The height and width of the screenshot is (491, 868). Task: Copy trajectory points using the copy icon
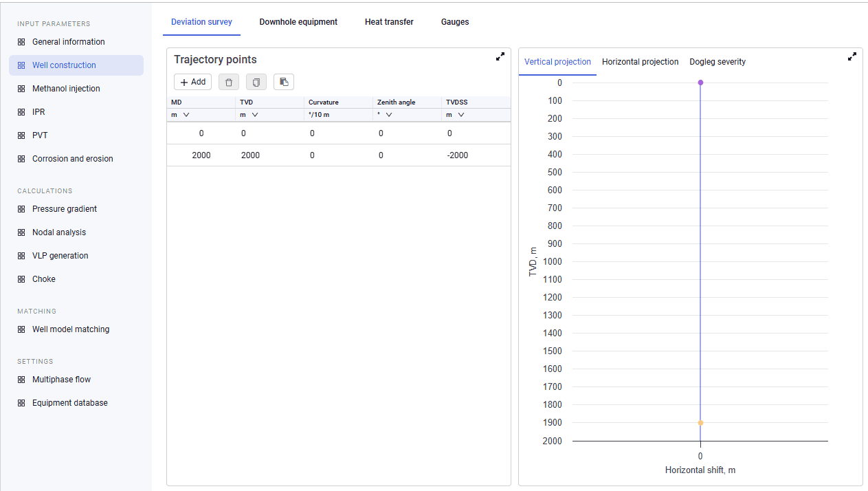click(256, 82)
